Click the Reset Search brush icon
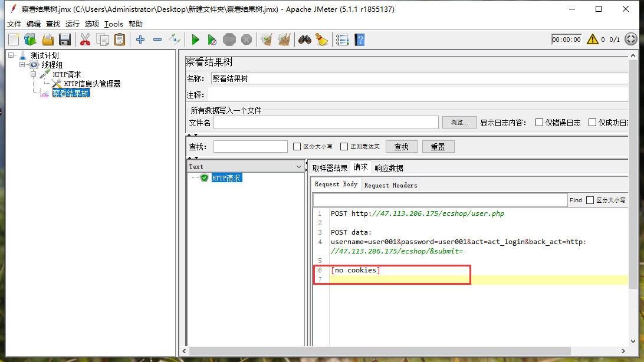Screen dimensions: 644x362 tap(322, 40)
